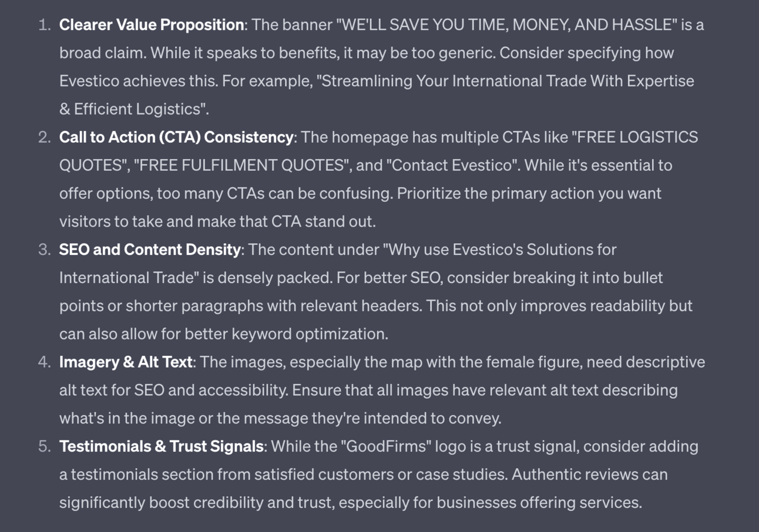Click the "Why use Evestico's Solutions for" quote
Image resolution: width=759 pixels, height=532 pixels.
pos(499,250)
